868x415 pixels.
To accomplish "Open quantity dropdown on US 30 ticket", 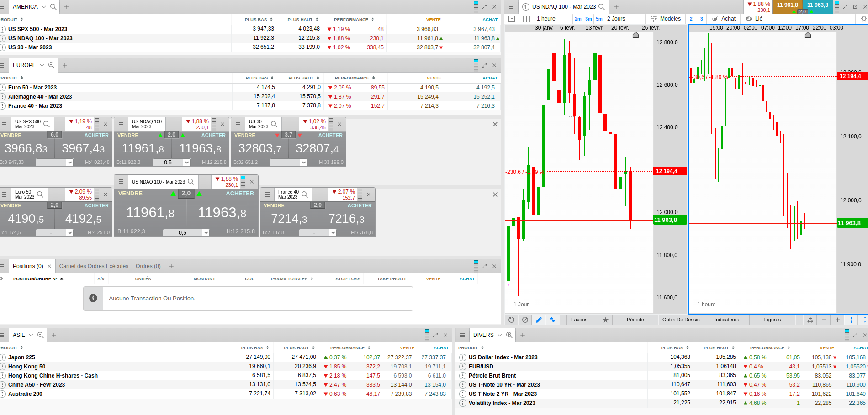I will point(304,163).
